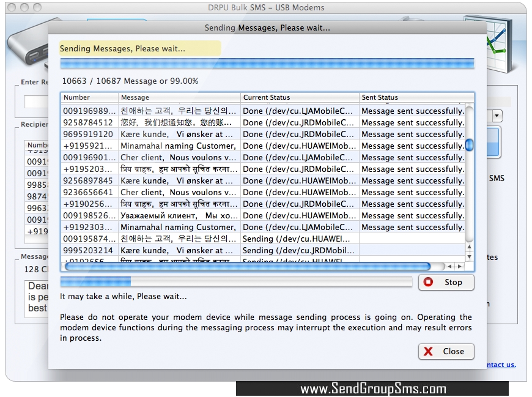Click the Chinese message cell '您好'
This screenshot has width=532, height=397.
179,122
